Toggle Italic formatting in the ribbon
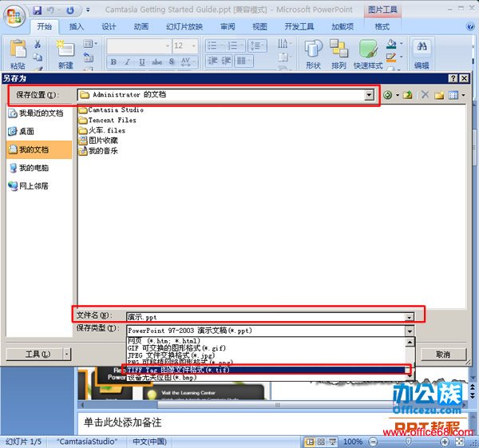The image size is (479, 448). click(128, 61)
